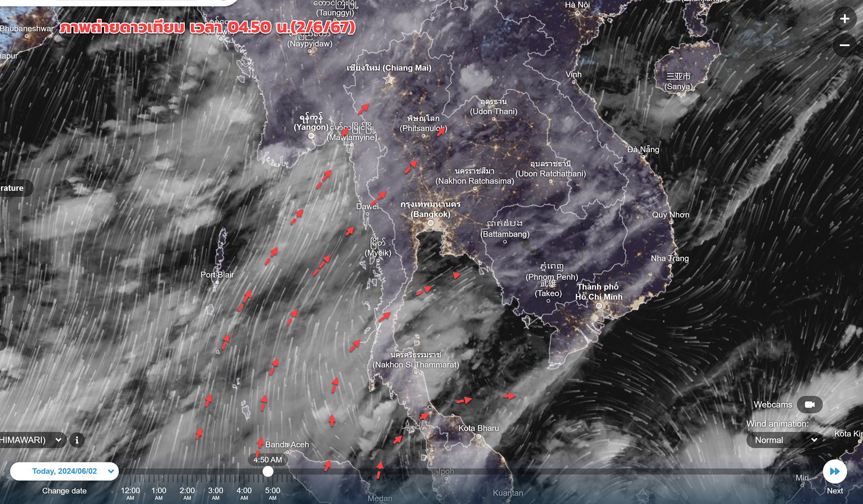
Task: Jump to 2:00 AM on the timeline
Action: click(187, 493)
